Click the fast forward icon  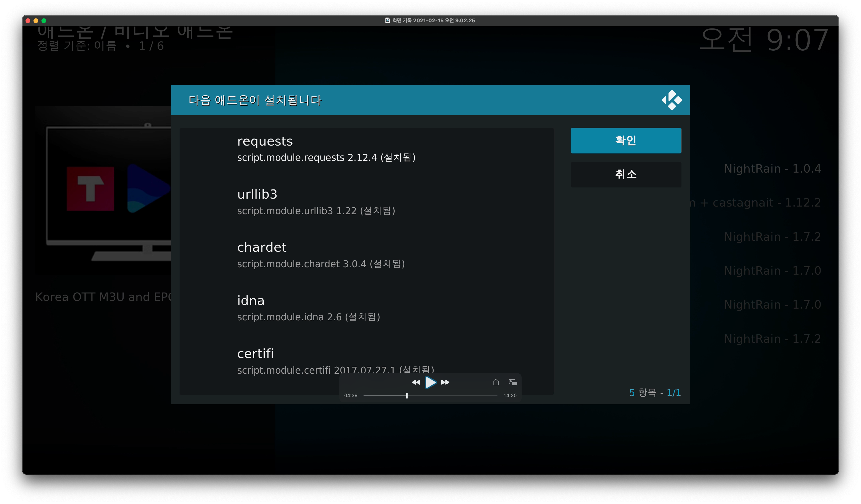445,382
